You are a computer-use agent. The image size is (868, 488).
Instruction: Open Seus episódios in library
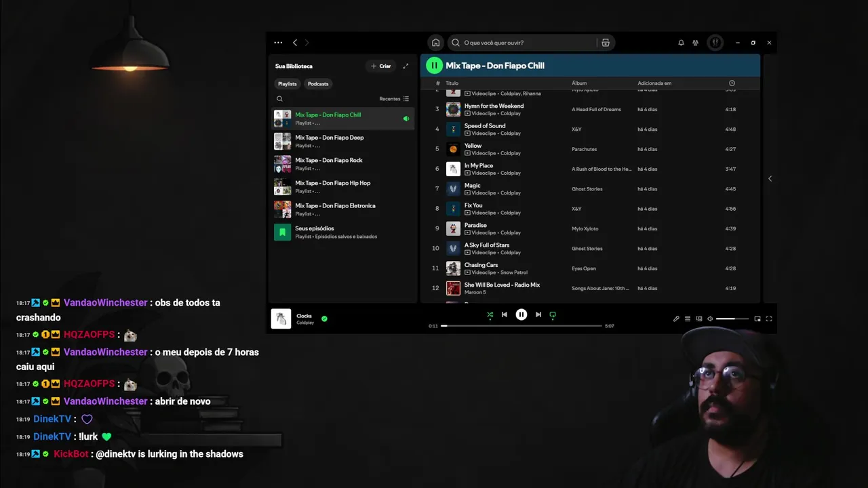[x=343, y=232]
